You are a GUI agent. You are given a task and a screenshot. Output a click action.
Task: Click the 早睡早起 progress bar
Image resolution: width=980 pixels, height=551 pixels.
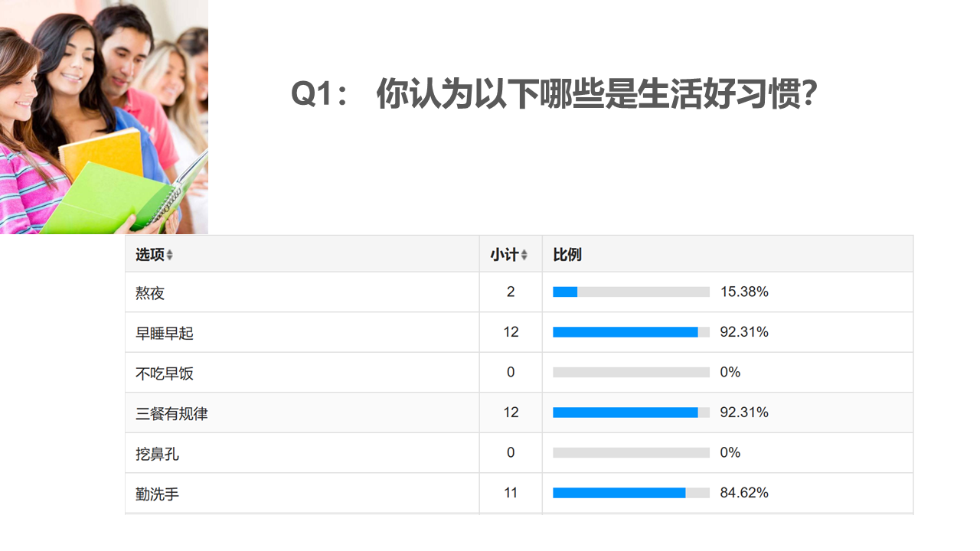631,332
